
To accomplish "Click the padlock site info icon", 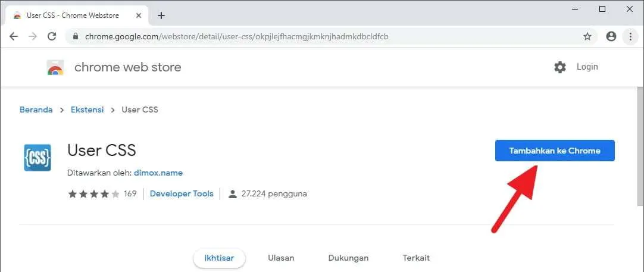I will pos(75,36).
